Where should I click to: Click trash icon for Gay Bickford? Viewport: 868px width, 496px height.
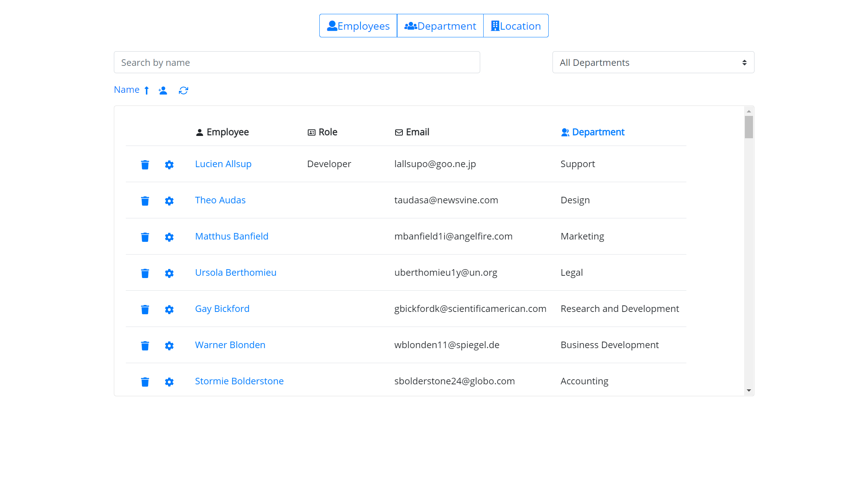(x=145, y=309)
